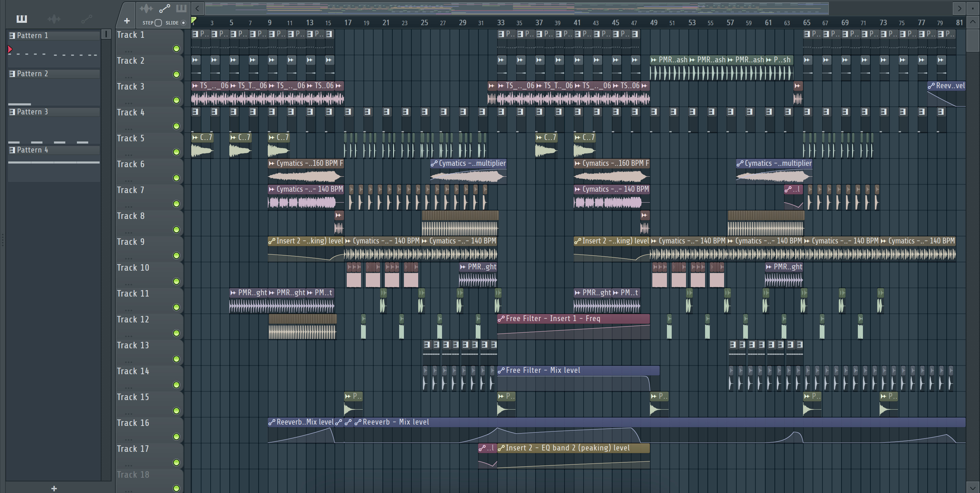This screenshot has height=493, width=980.
Task: Click the first short audio clip icon on Track 8
Action: point(339,215)
